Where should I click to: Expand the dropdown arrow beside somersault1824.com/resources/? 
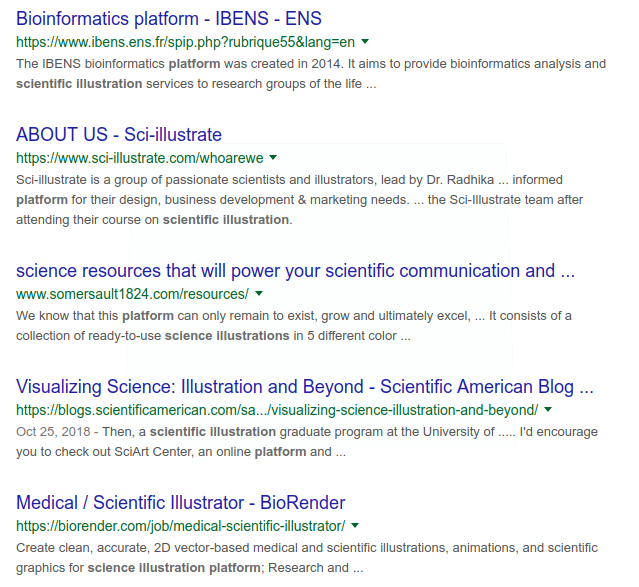[x=259, y=293]
